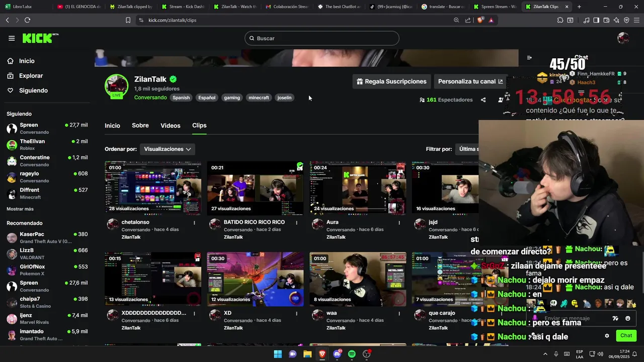Open the Aura clip thumbnail
The height and width of the screenshot is (362, 644).
point(358,188)
